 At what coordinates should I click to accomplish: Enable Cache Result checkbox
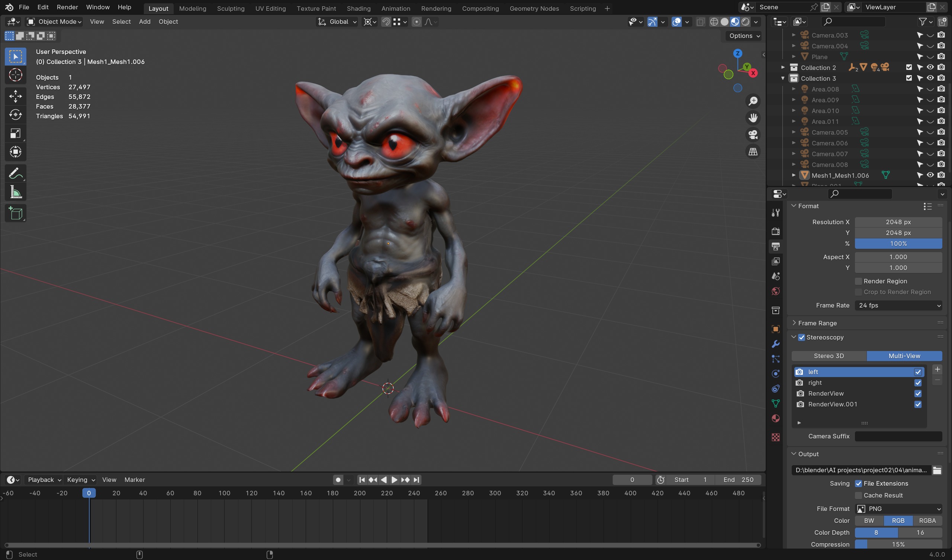[x=858, y=495]
